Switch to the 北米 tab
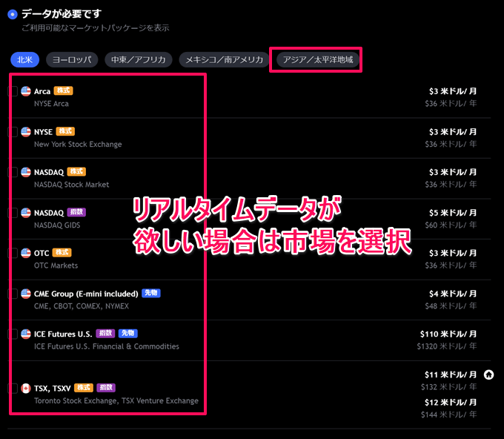 point(24,60)
